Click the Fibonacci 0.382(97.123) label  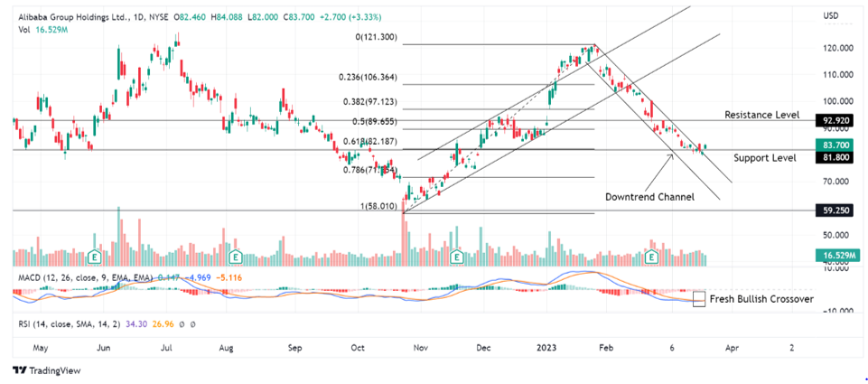[370, 102]
